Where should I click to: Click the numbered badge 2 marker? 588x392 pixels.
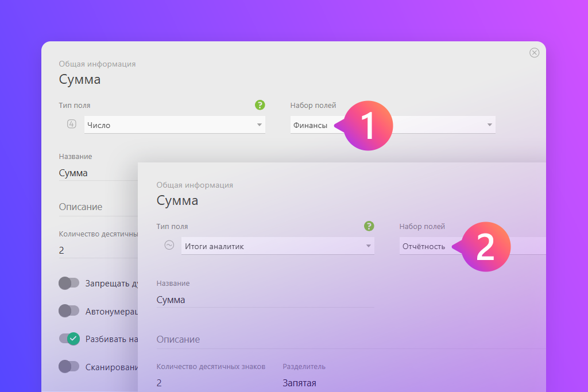pyautogui.click(x=485, y=247)
